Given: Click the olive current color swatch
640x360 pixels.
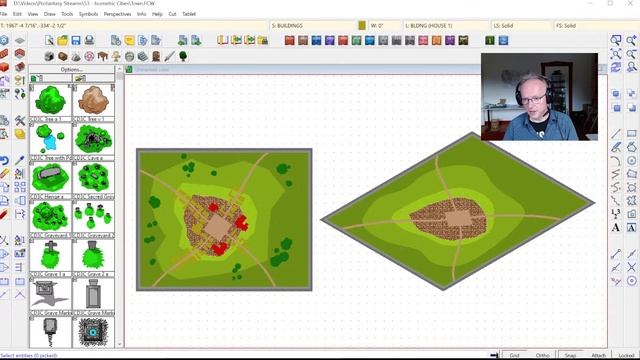Looking at the screenshot, I should click(362, 25).
